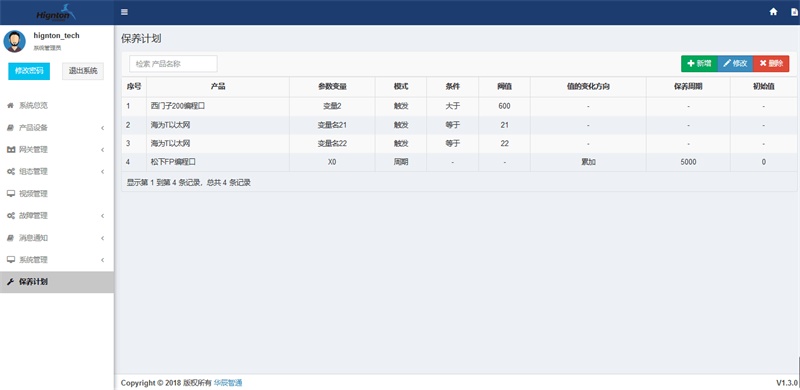Open 组态管理 menu item
Screen dimensions: 800x390
coord(57,172)
